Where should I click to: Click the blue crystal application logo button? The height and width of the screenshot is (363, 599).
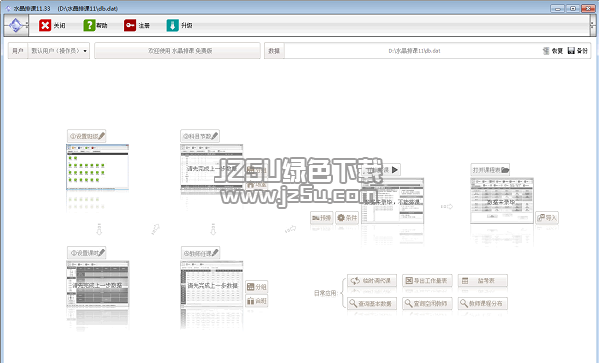16,25
